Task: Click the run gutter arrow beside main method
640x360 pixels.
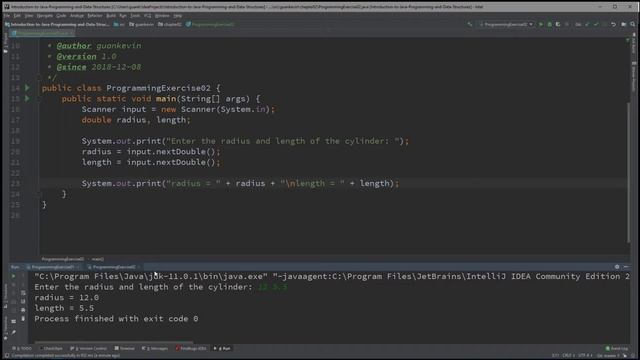Action: coord(27,98)
